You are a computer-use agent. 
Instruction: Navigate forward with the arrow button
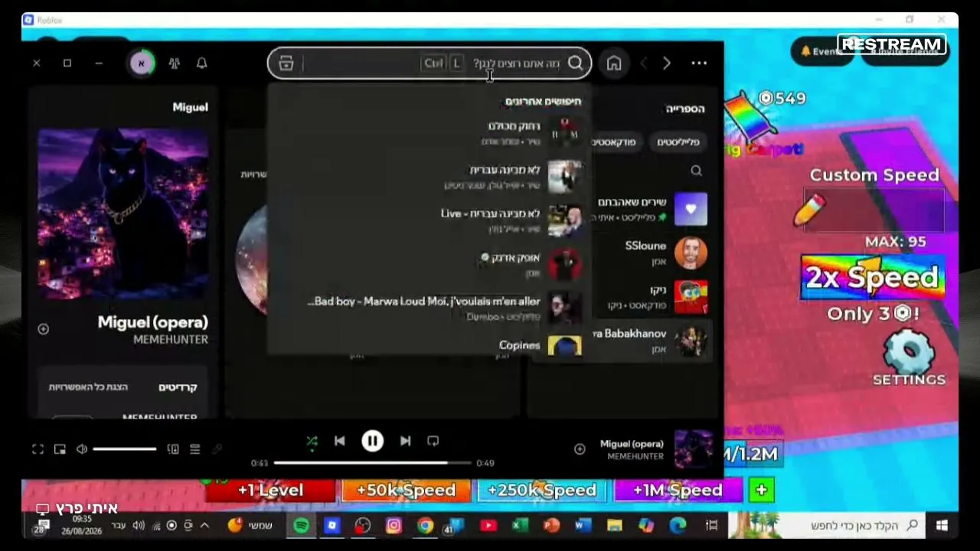click(667, 64)
